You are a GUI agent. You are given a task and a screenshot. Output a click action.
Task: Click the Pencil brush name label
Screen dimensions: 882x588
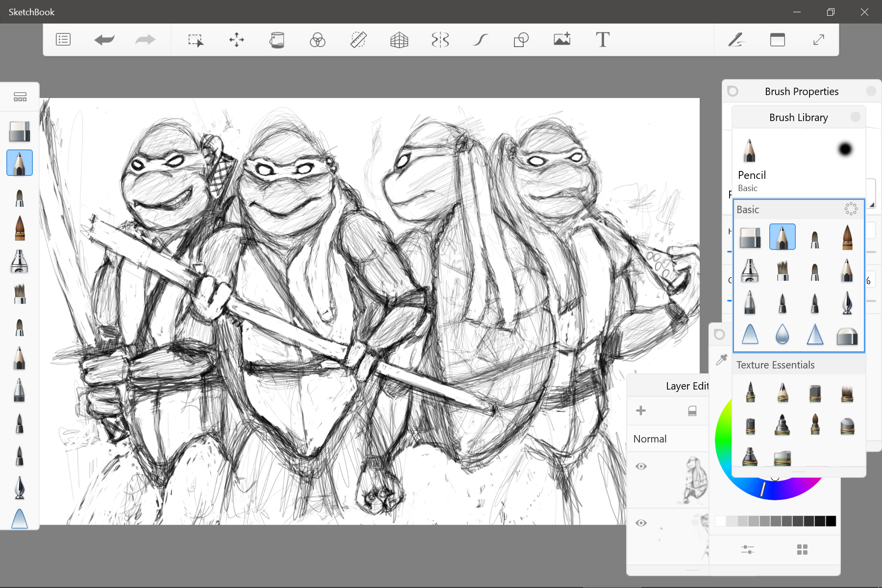coord(752,175)
